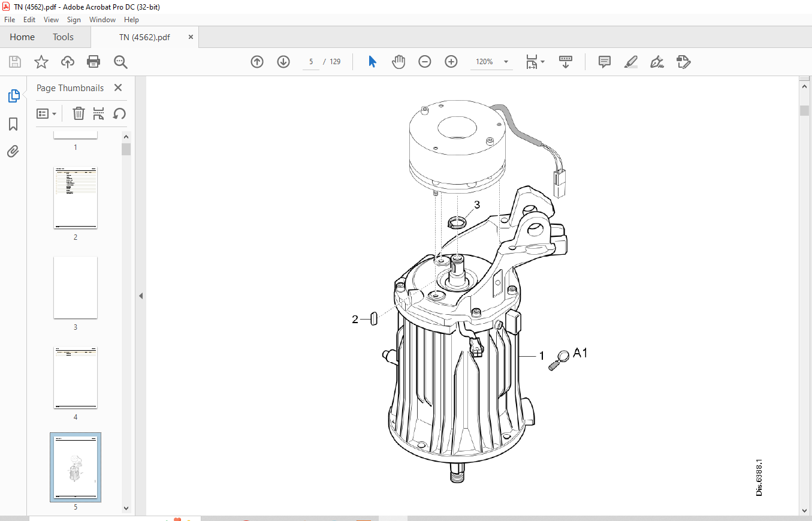Viewport: 812px width, 521px height.
Task: Activate the Hand pan tool
Action: (x=399, y=62)
